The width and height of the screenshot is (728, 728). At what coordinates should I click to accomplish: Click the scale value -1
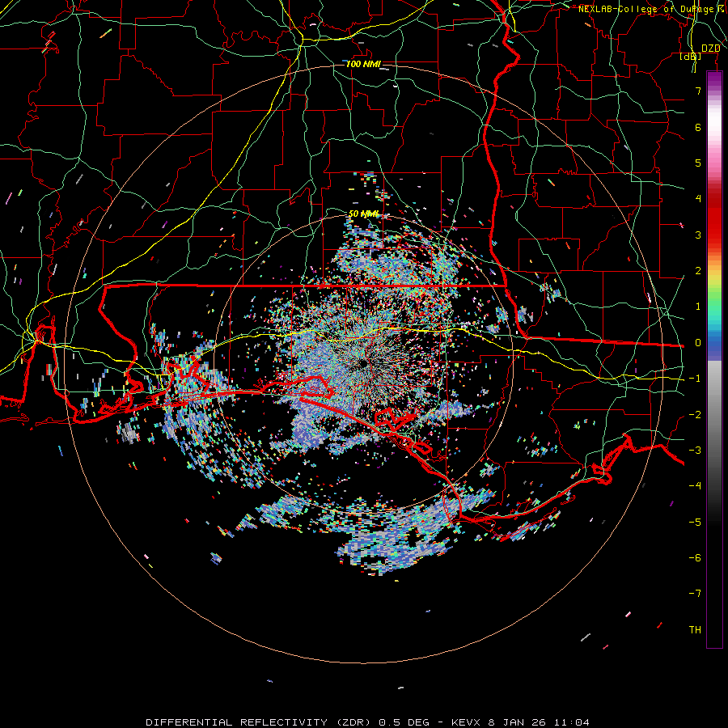point(695,379)
